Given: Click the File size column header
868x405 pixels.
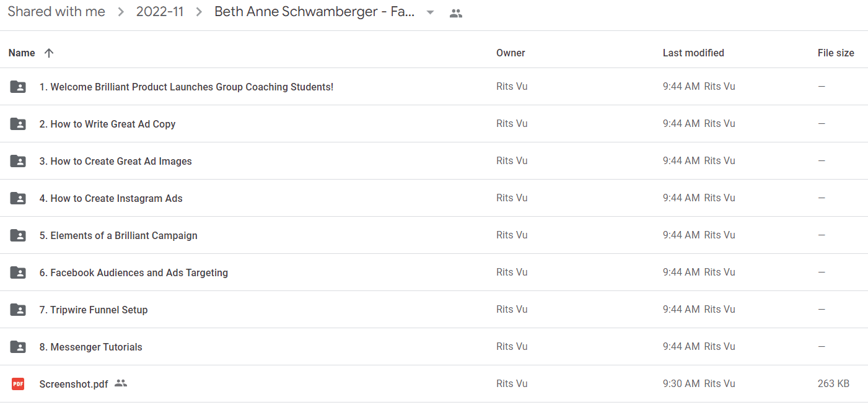Looking at the screenshot, I should pos(836,53).
